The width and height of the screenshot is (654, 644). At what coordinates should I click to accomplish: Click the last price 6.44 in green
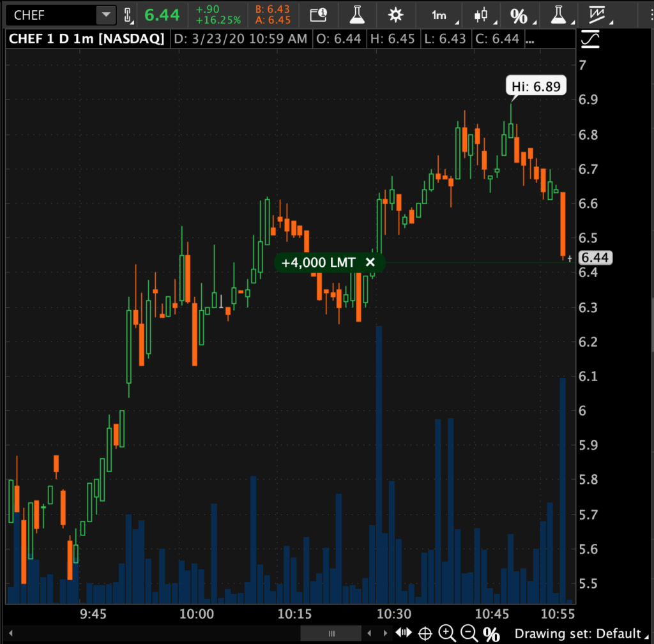pyautogui.click(x=162, y=15)
